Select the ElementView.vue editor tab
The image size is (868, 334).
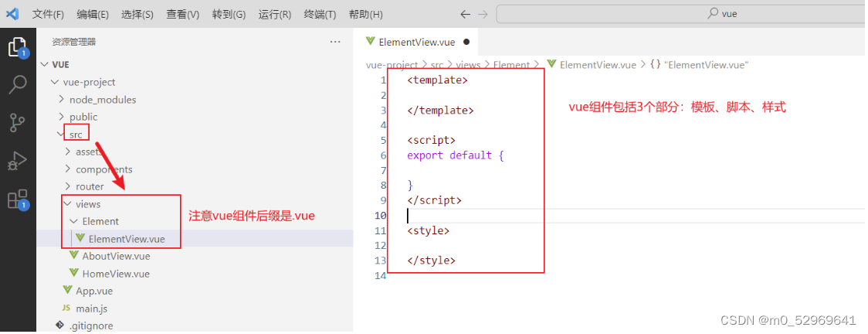pyautogui.click(x=415, y=42)
